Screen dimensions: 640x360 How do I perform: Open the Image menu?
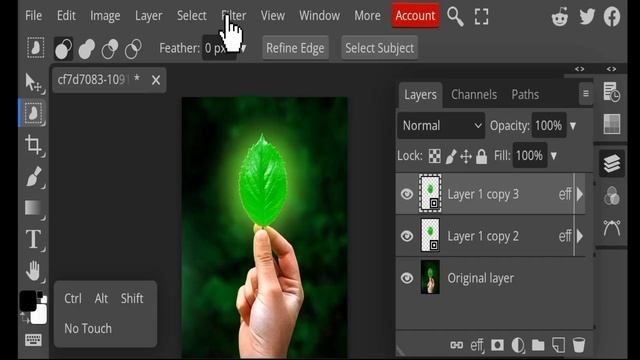pyautogui.click(x=105, y=16)
